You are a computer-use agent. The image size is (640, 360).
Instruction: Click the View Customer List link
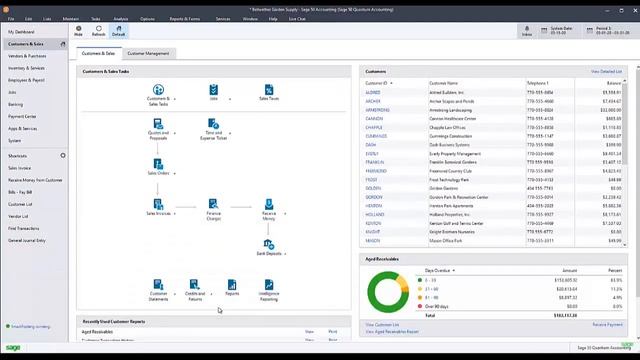click(382, 325)
